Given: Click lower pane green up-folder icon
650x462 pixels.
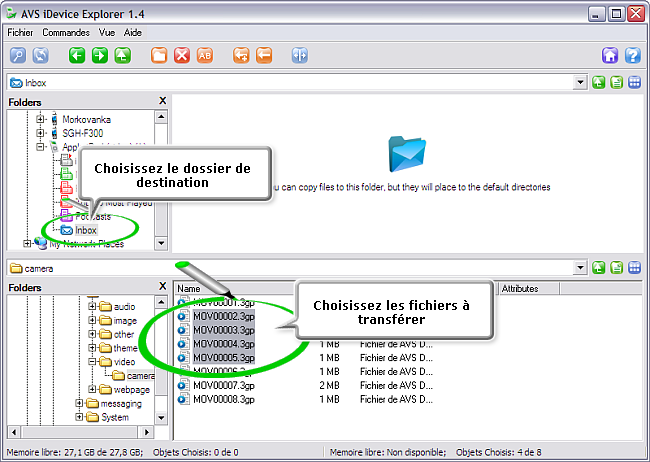Looking at the screenshot, I should [x=598, y=268].
